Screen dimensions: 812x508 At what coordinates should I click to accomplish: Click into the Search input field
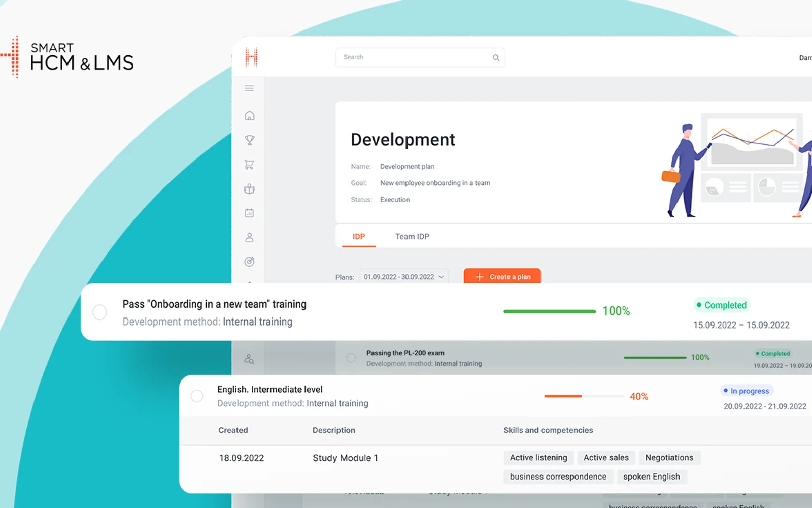click(x=420, y=57)
